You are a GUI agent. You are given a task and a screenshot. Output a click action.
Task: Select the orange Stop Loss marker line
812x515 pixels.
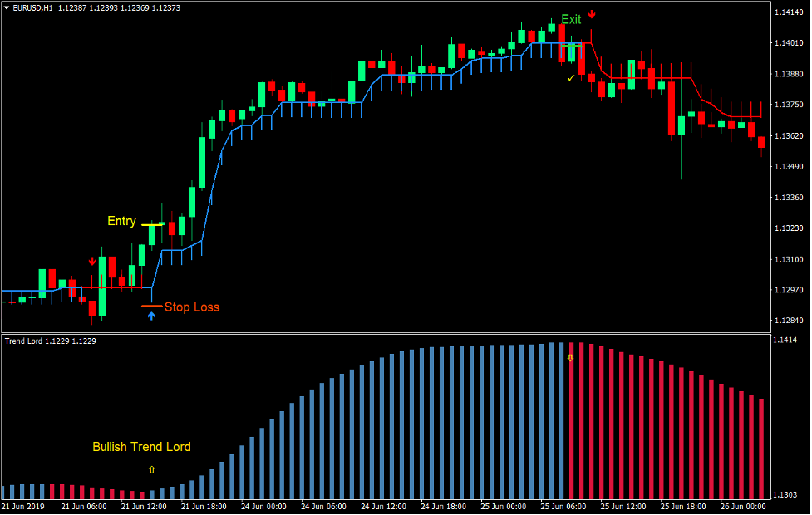click(x=151, y=306)
